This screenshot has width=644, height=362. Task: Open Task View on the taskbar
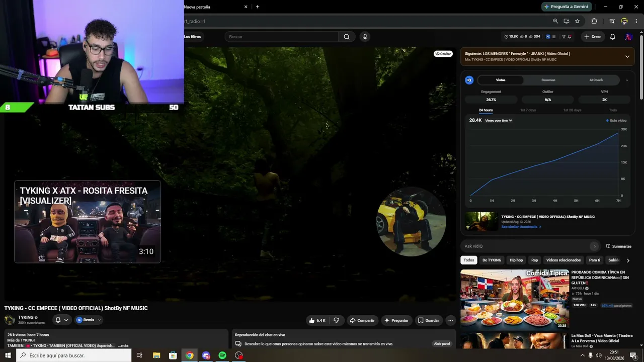[x=139, y=355]
